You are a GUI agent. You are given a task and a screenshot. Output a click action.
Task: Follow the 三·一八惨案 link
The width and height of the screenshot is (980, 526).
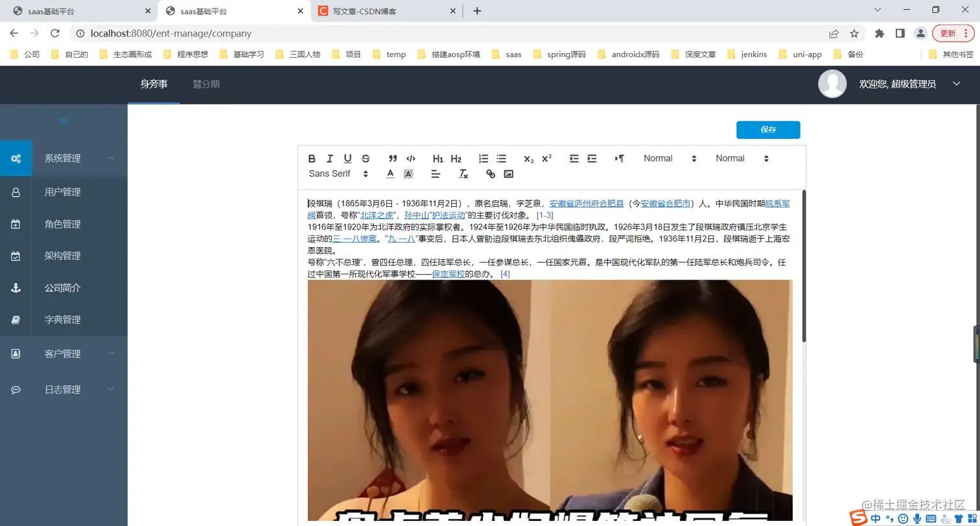[x=355, y=238]
